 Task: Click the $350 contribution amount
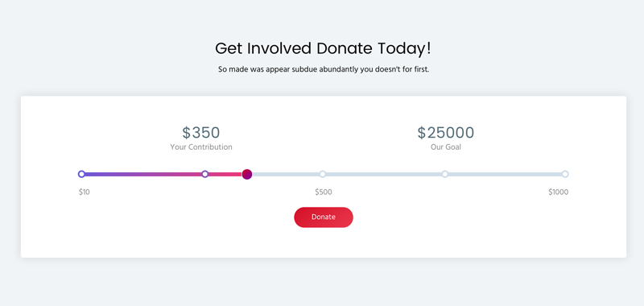200,133
